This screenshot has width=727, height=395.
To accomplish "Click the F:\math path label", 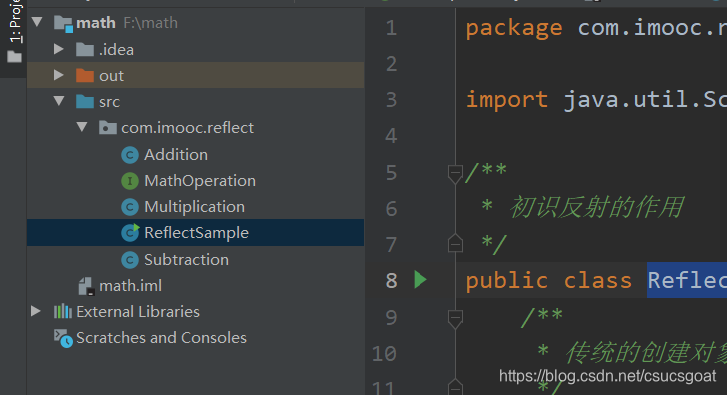I will click(150, 23).
